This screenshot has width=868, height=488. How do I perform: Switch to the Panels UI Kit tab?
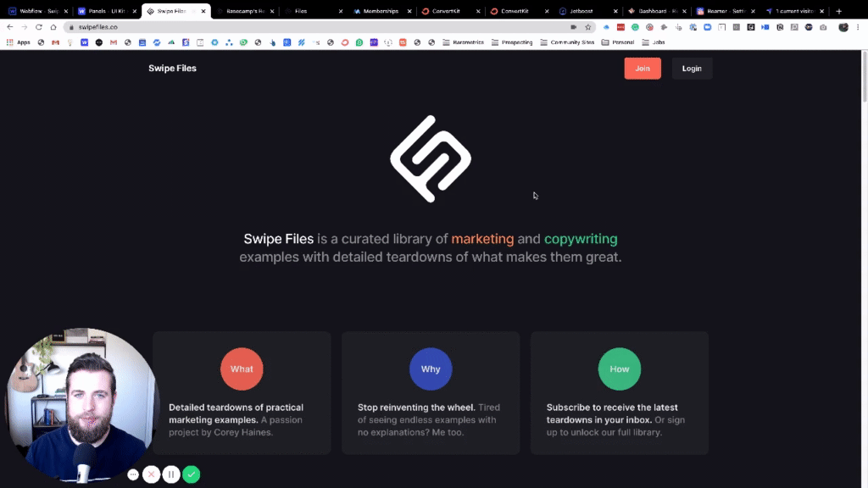coord(105,11)
